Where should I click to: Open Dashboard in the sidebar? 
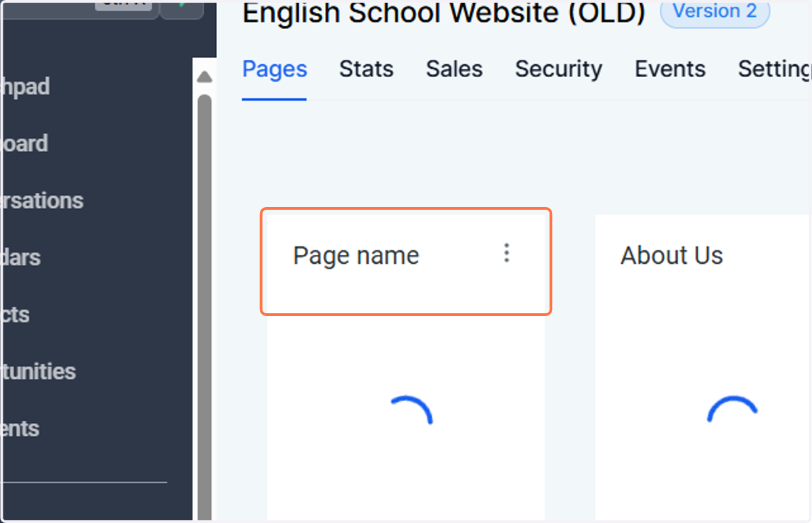pos(24,143)
